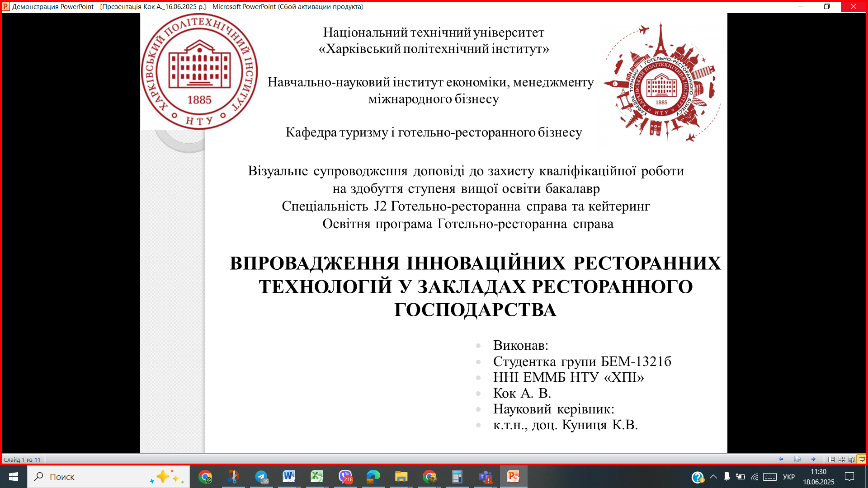Open Viber with 218 unread badge
This screenshot has width=868, height=488.
click(x=345, y=477)
